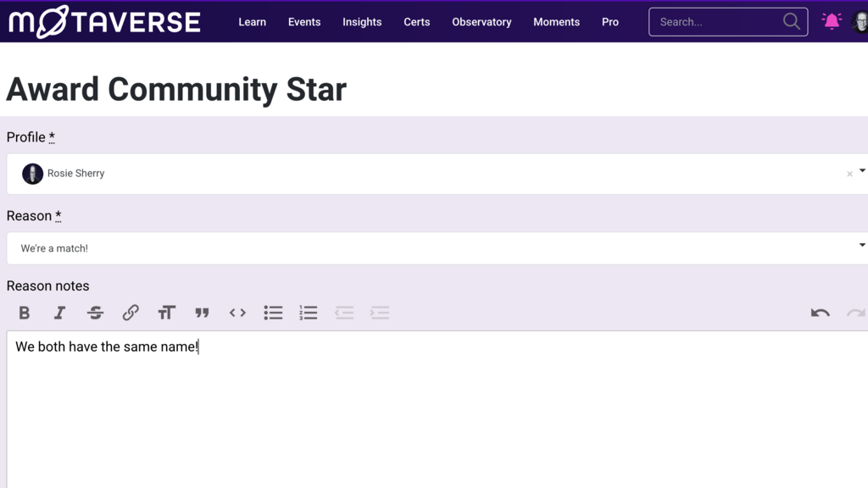Open the Pro page
The height and width of the screenshot is (488, 868).
coord(609,22)
